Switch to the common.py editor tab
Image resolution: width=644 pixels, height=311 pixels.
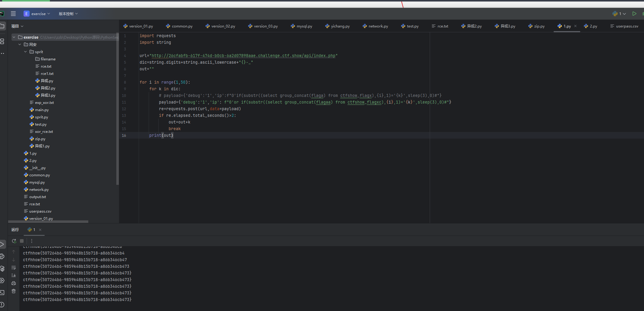(x=179, y=26)
